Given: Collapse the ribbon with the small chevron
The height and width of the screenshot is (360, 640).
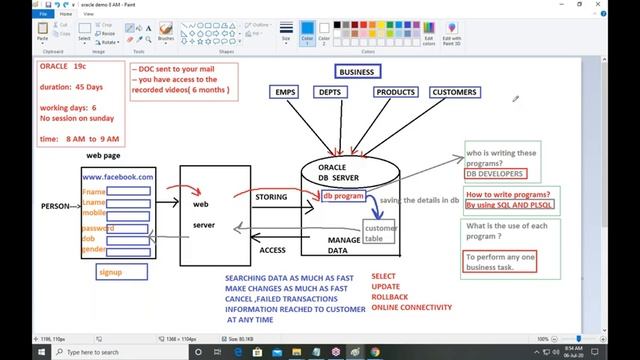Looking at the screenshot, I should (x=595, y=14).
